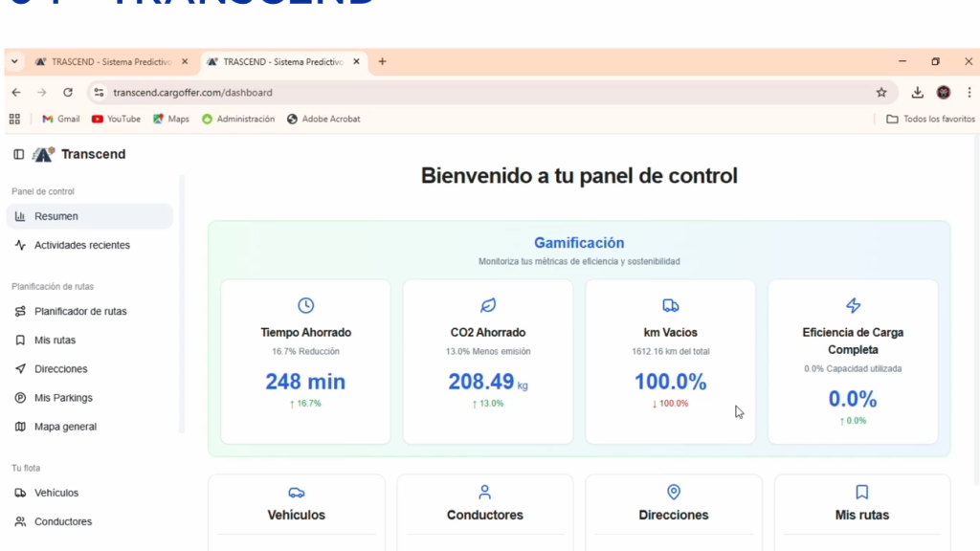Open Planificador de rutas in sidebar
Screen dimensions: 980x551
(x=80, y=312)
